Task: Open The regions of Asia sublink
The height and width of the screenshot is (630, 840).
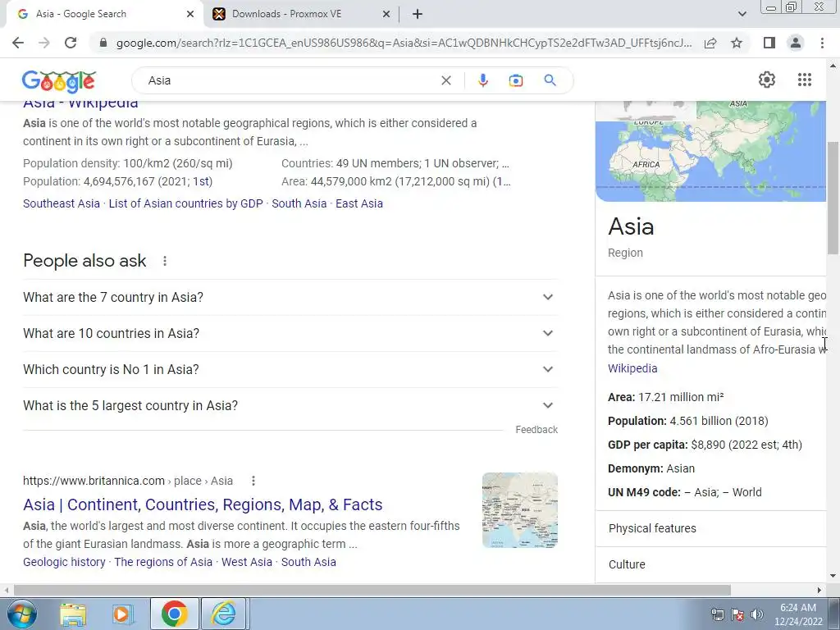Action: click(163, 562)
